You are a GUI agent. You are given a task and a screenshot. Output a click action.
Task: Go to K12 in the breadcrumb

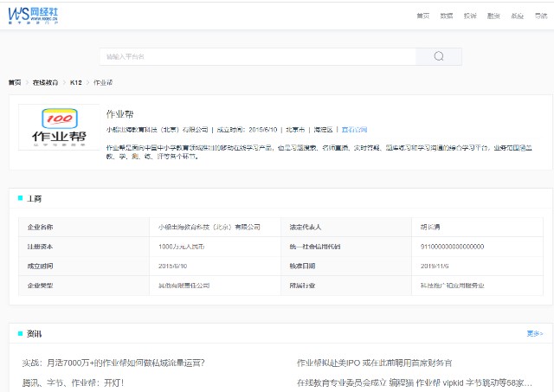[75, 82]
